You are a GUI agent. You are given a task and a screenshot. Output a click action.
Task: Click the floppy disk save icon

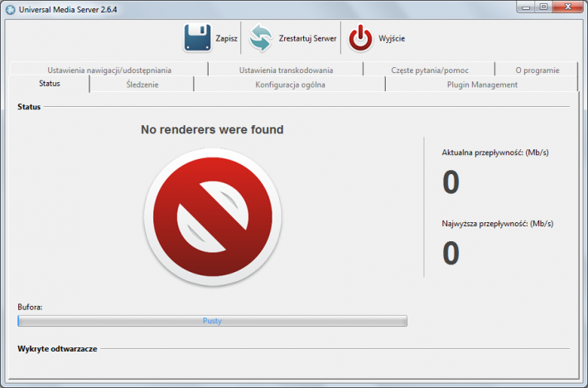[198, 38]
